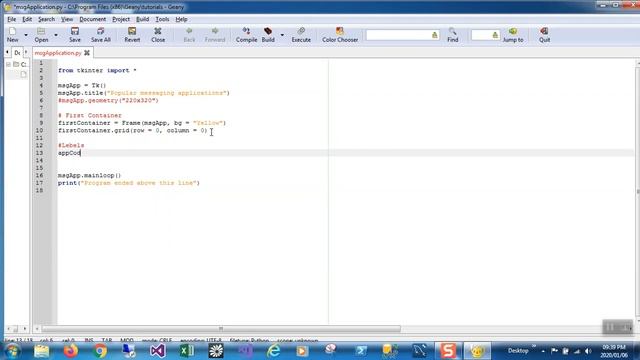Viewport: 640px width, 360px height.
Task: Click the Close document toolbar icon
Action: pyautogui.click(x=158, y=35)
